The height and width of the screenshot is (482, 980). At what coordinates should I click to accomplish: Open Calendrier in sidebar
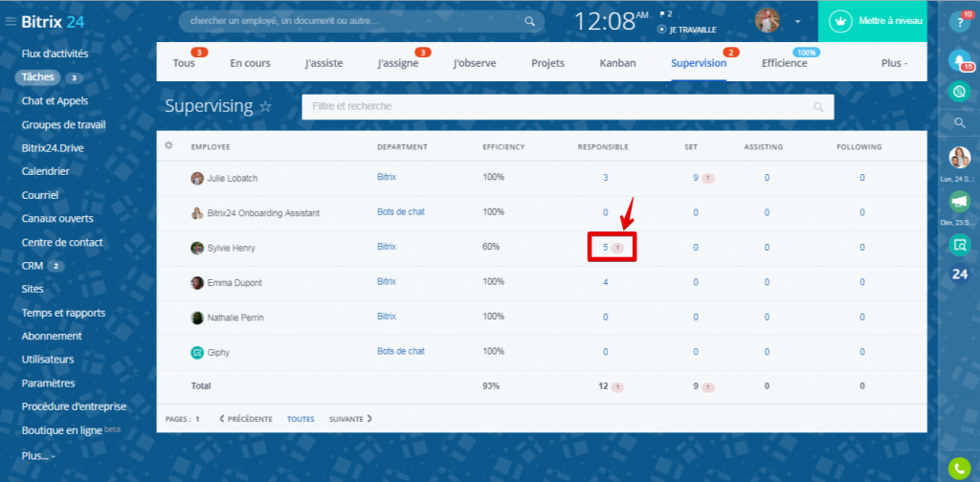pos(45,171)
